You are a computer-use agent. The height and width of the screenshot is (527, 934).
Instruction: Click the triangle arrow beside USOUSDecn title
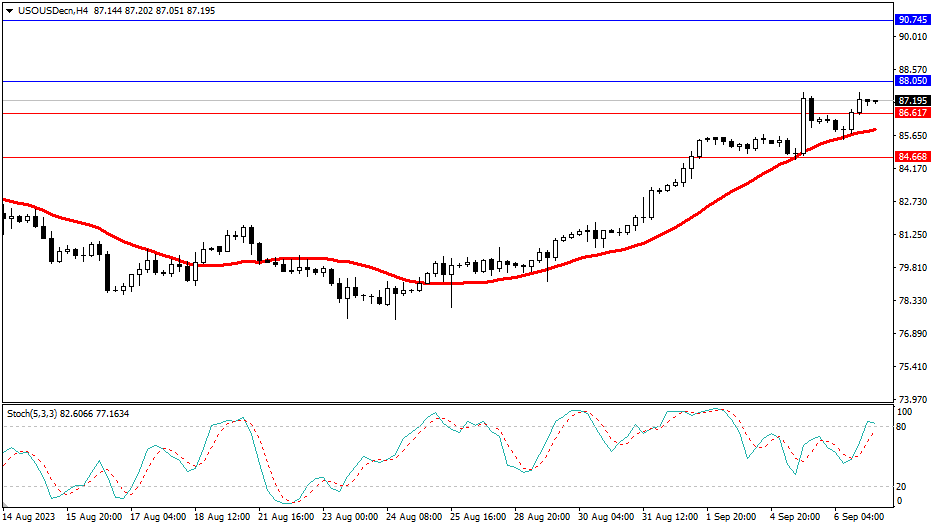click(9, 9)
